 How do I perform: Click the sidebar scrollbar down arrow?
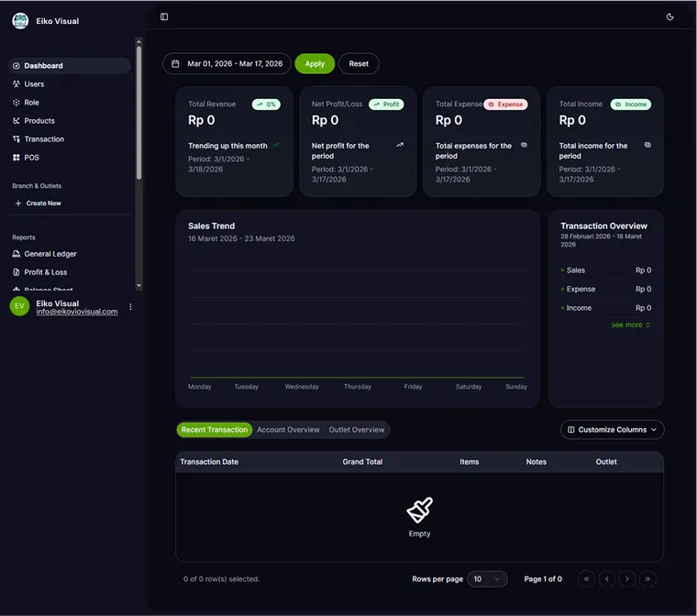(x=138, y=286)
